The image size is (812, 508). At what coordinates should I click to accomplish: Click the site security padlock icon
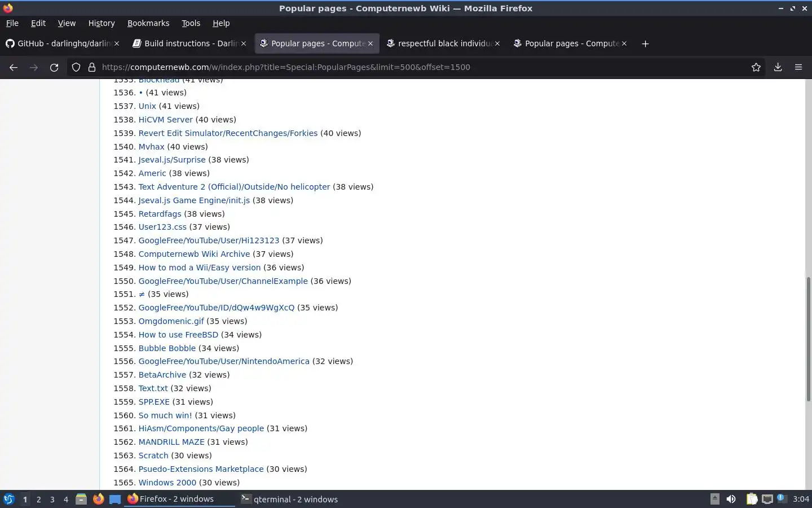coord(92,67)
